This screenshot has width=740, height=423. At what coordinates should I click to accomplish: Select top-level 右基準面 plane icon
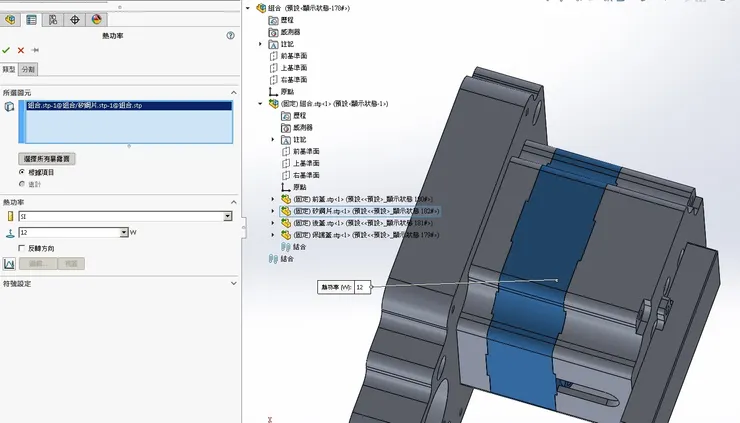273,80
